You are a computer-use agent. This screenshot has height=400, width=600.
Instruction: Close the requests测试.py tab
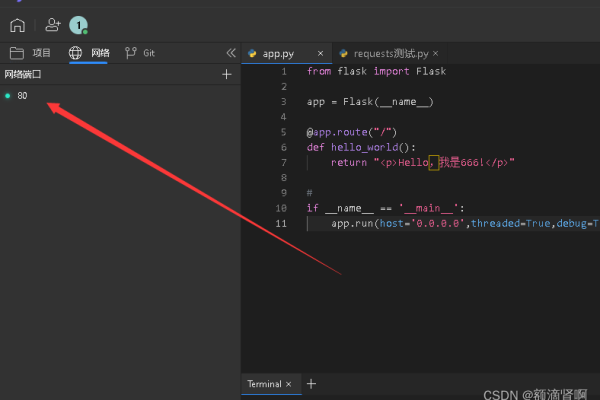pyautogui.click(x=435, y=53)
